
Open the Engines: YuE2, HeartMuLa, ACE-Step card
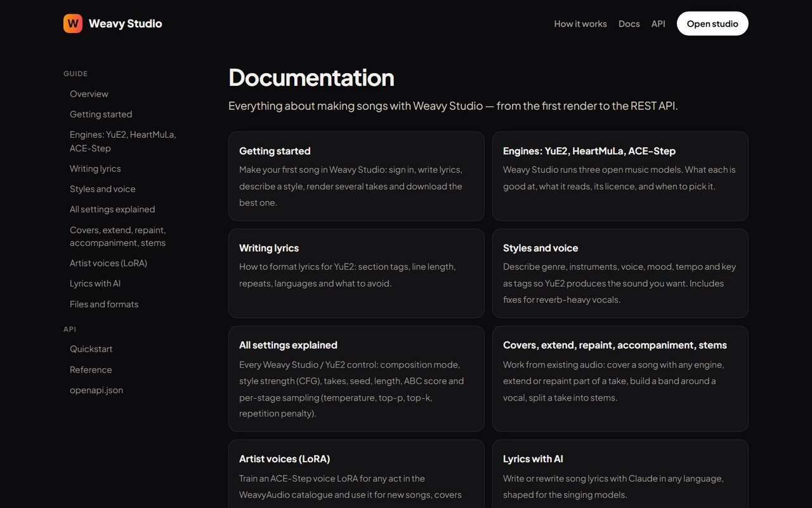[620, 176]
